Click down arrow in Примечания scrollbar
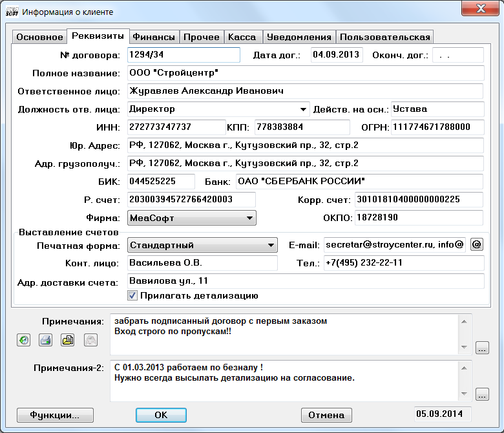The width and height of the screenshot is (504, 433). click(464, 347)
